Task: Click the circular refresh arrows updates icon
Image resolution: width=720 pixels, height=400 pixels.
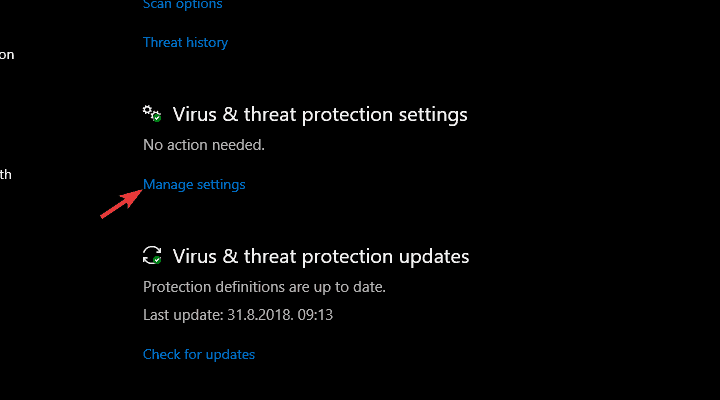Action: click(152, 254)
